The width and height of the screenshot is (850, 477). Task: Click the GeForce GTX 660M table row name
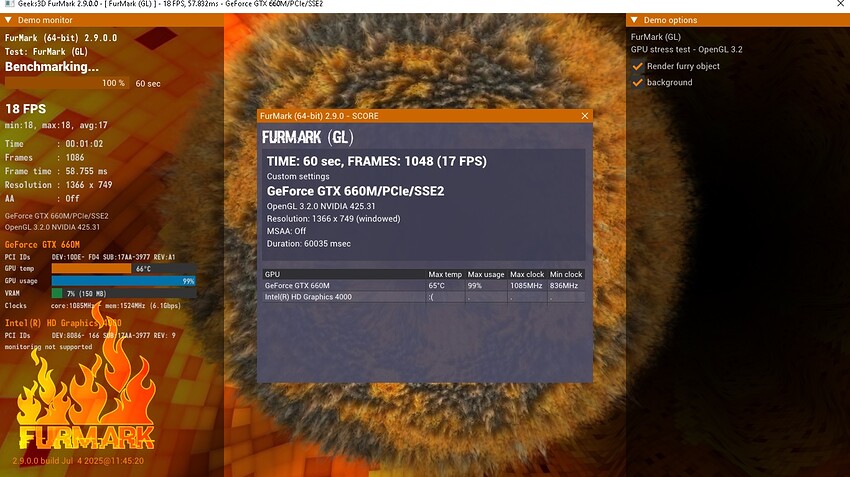coord(297,286)
